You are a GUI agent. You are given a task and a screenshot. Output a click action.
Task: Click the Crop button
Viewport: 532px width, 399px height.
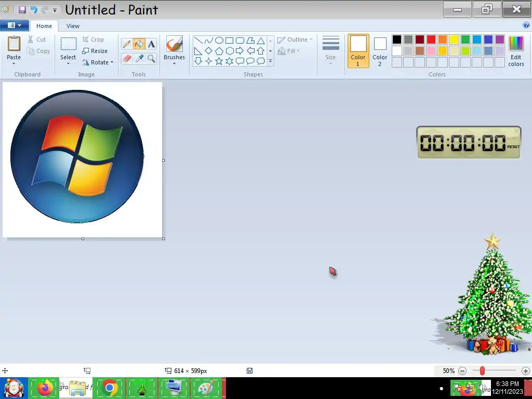coord(93,39)
